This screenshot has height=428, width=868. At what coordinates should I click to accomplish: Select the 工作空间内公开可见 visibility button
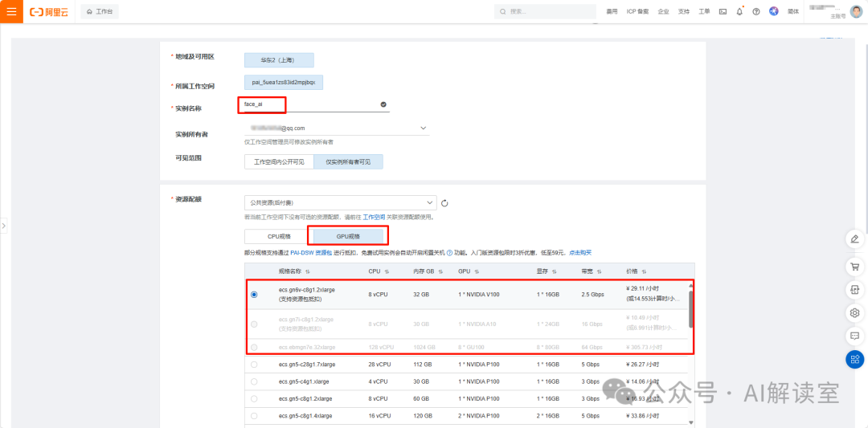(279, 161)
